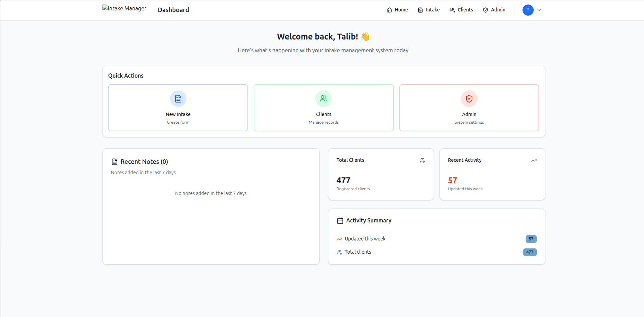Click the waving hand emoji
Image resolution: width=644 pixels, height=317 pixels.
(365, 37)
